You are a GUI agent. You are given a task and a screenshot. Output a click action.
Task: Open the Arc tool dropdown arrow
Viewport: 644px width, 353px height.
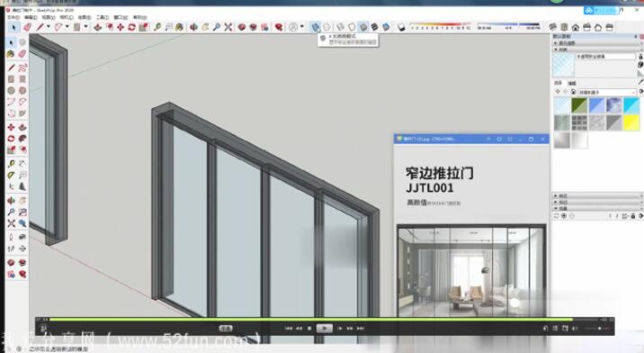(x=67, y=27)
